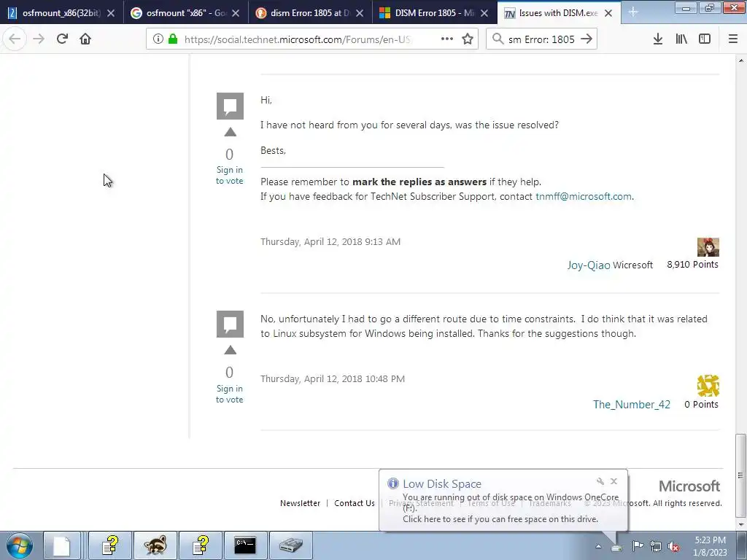The height and width of the screenshot is (560, 747).
Task: Click the green padlock security icon
Action: click(173, 39)
